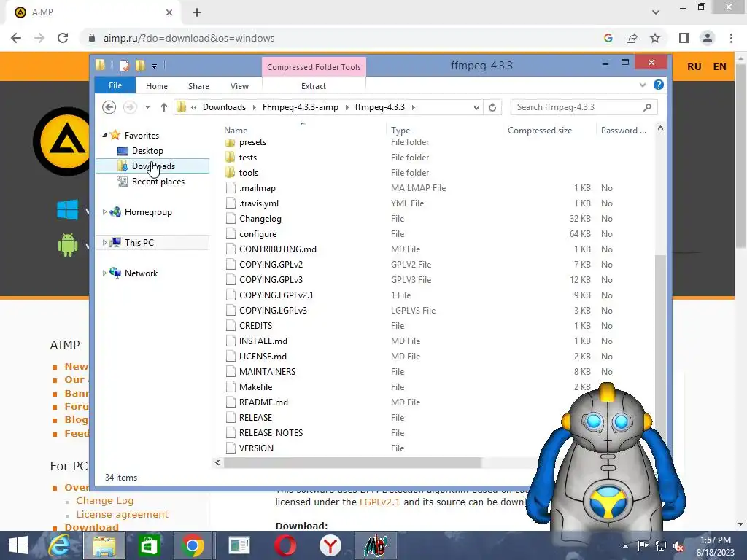Expand the Network tree node
The image size is (747, 560).
click(104, 273)
